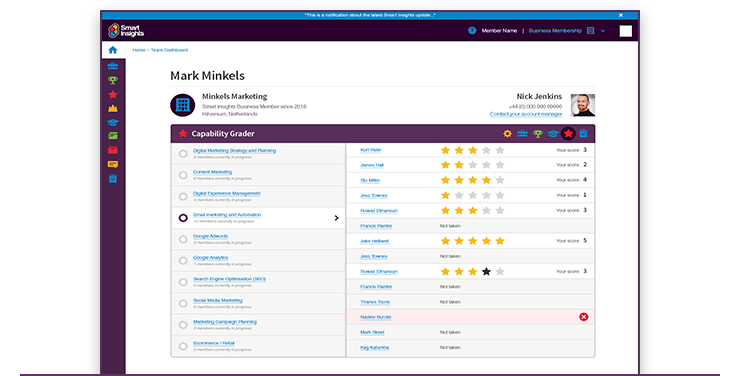
Task: Click the blue question mark help icon
Action: pyautogui.click(x=472, y=31)
